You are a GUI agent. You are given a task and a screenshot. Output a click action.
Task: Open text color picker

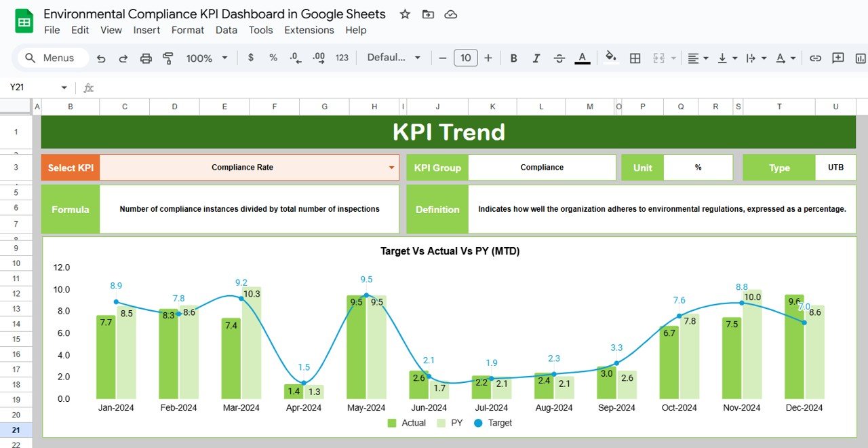pyautogui.click(x=582, y=58)
